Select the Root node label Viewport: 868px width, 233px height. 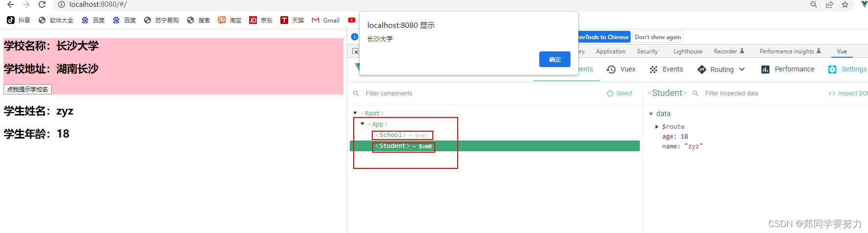(372, 114)
